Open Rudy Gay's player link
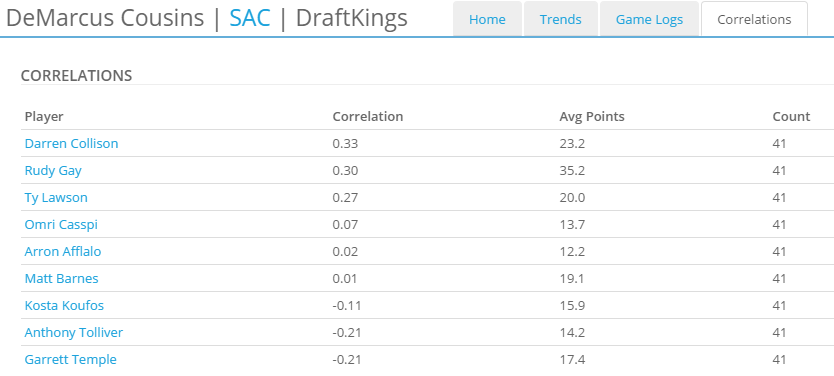 [x=53, y=171]
